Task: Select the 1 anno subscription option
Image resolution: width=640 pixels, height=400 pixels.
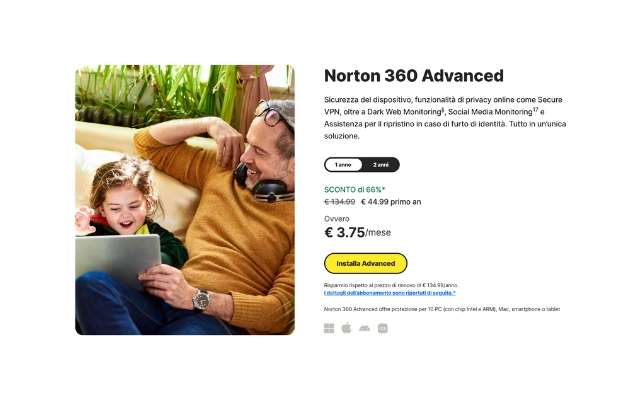Action: (x=343, y=165)
